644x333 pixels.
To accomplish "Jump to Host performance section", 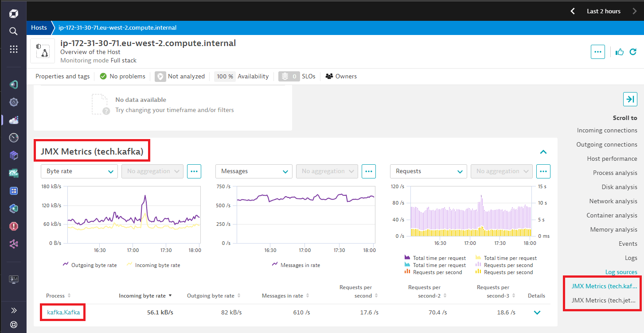I will click(x=612, y=159).
